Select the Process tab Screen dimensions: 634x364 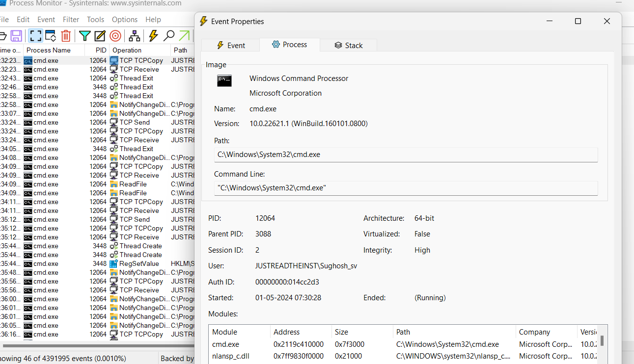click(x=290, y=45)
